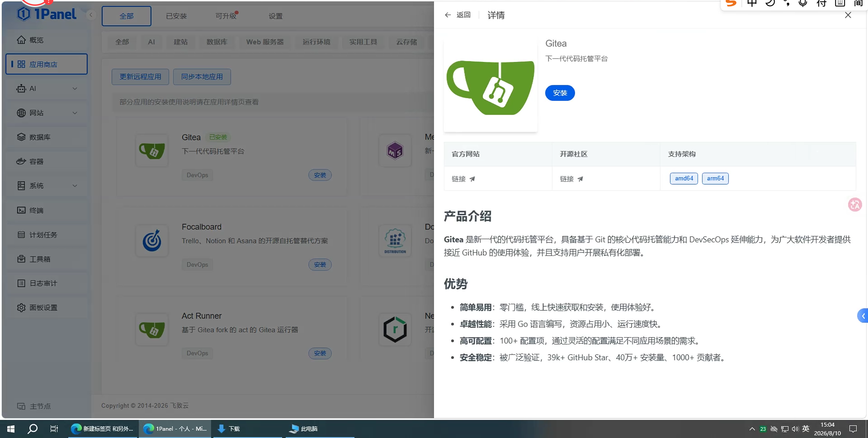
Task: Collapse the sidebar with the arrow button
Action: (91, 15)
